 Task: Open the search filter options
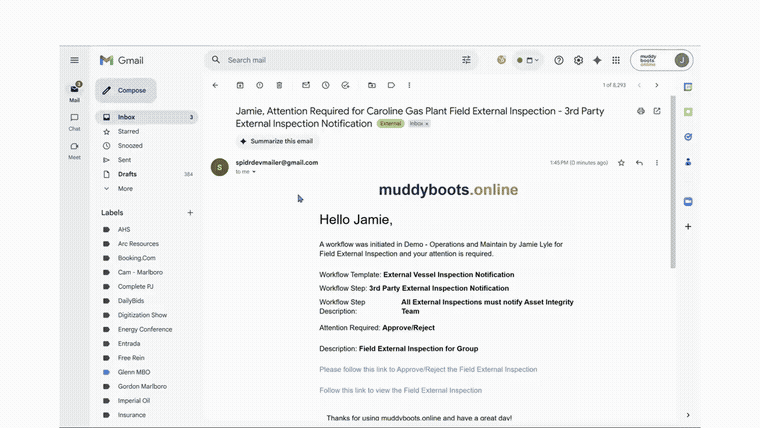[466, 60]
